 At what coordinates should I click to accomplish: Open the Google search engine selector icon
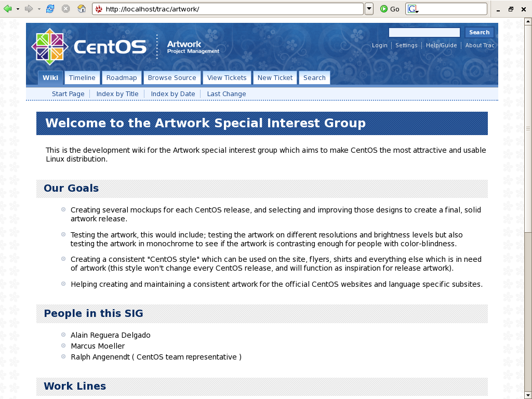[x=413, y=9]
